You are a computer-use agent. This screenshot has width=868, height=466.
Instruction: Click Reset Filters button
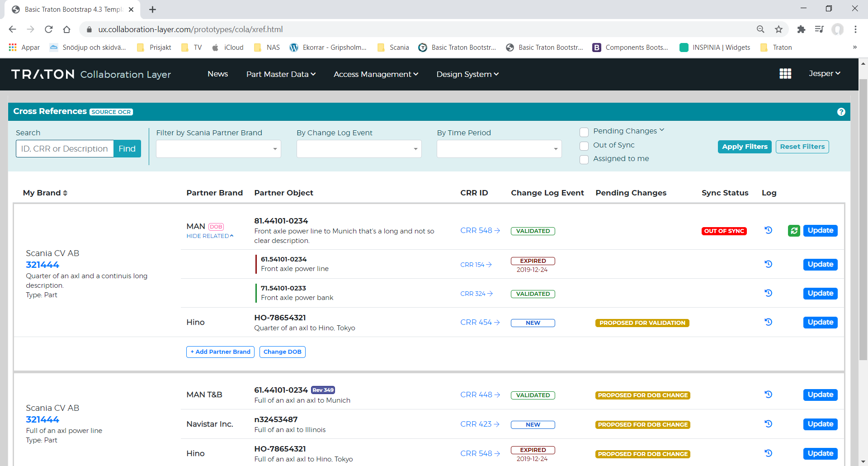(802, 147)
